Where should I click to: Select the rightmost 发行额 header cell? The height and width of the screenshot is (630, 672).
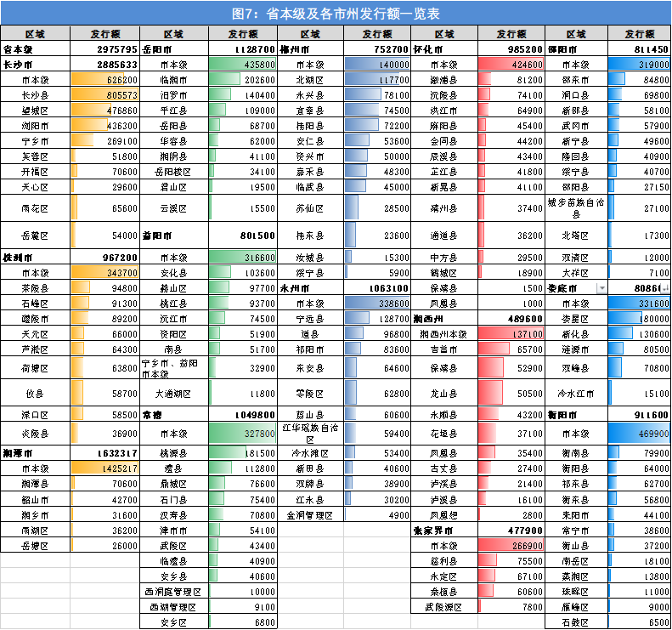pos(640,34)
